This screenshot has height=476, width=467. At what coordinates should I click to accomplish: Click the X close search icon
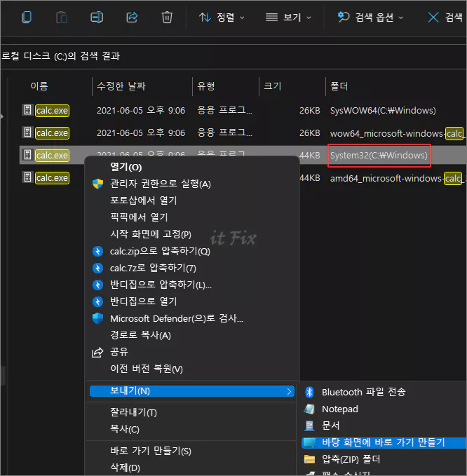(433, 18)
